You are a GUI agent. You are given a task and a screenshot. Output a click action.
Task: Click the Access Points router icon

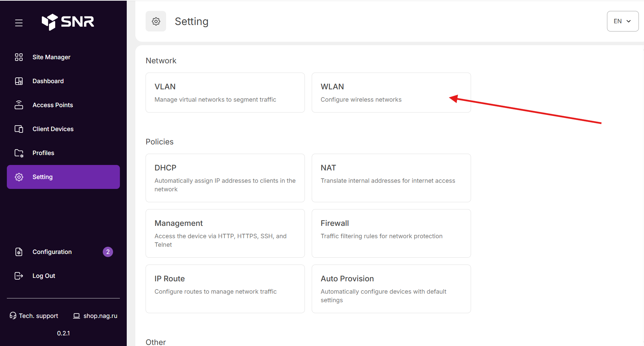pyautogui.click(x=19, y=105)
